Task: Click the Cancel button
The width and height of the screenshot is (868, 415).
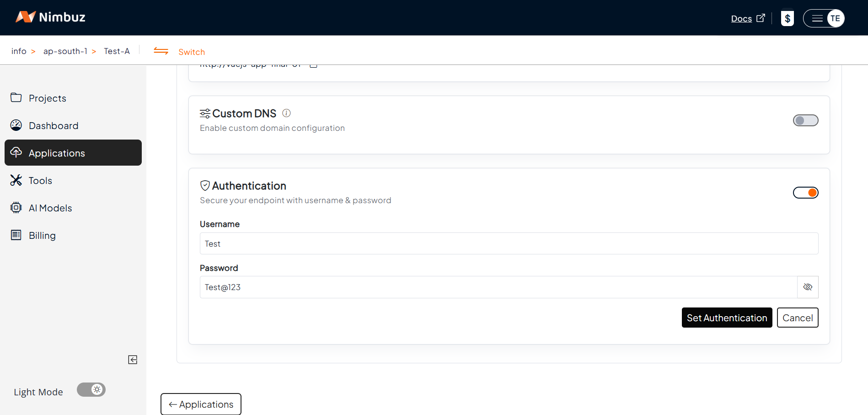Action: 797,318
